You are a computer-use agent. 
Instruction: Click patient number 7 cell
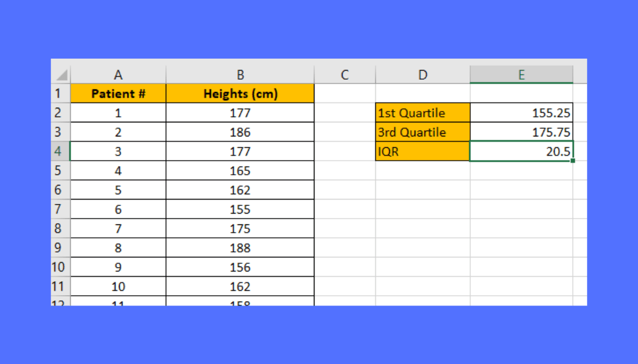(x=118, y=229)
